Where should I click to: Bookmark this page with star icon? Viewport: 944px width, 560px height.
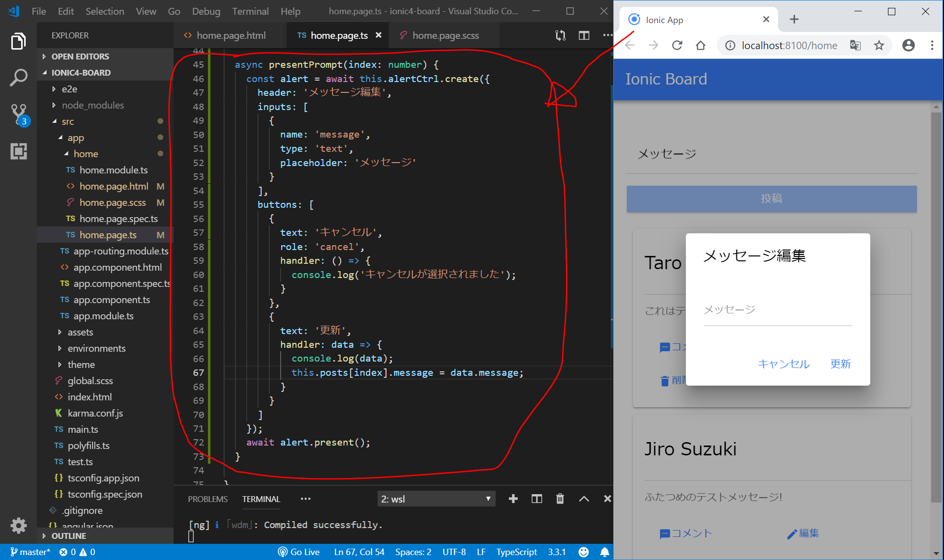click(879, 46)
